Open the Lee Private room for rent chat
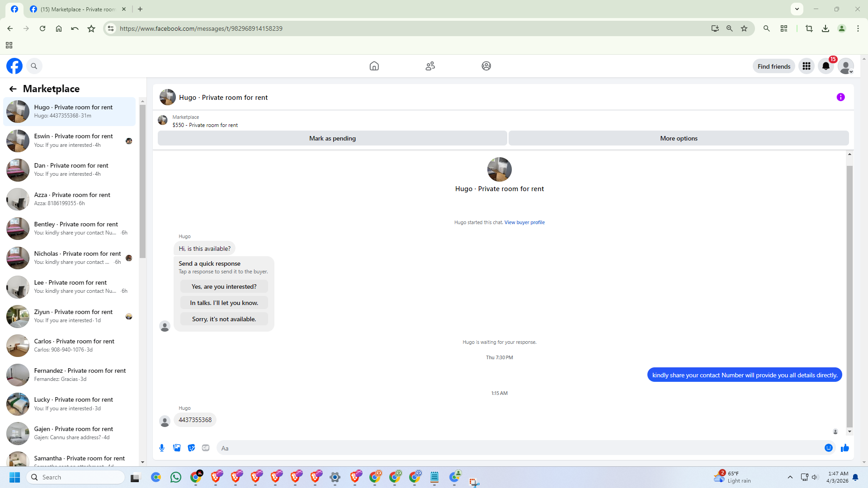Screen dimensions: 868x488 (x=69, y=287)
